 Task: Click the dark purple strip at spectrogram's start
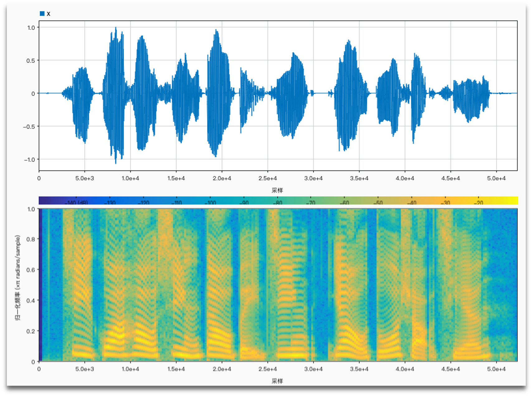40,285
